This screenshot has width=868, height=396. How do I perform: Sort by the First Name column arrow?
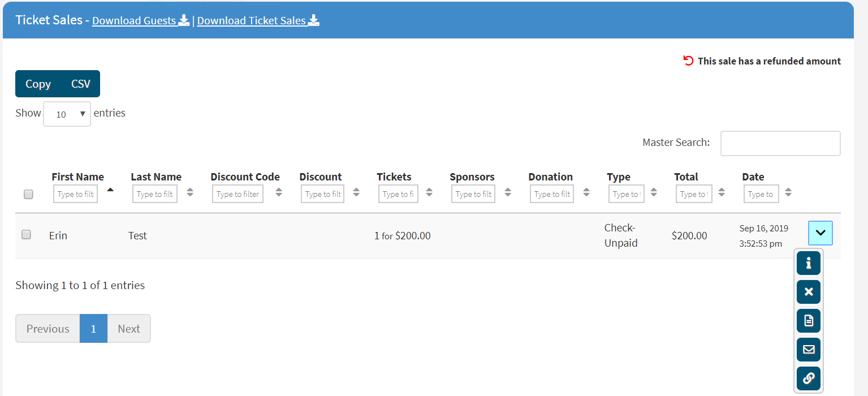[x=110, y=190]
